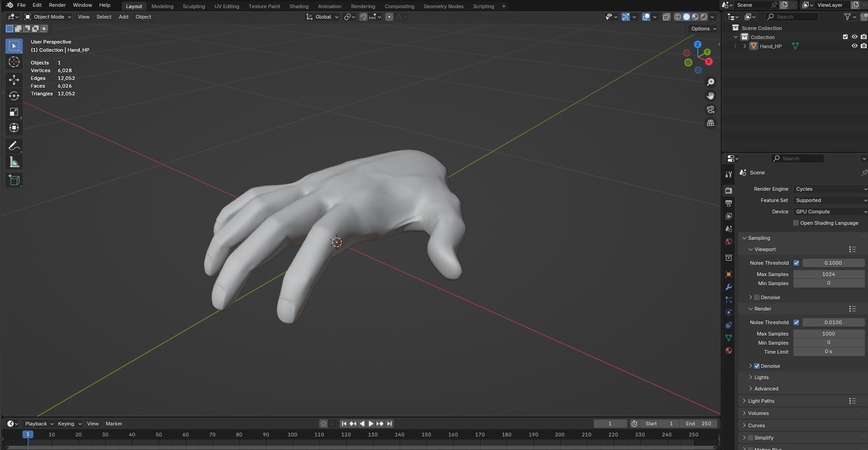
Task: Expand the Hand_HP outliner item
Action: (x=745, y=46)
